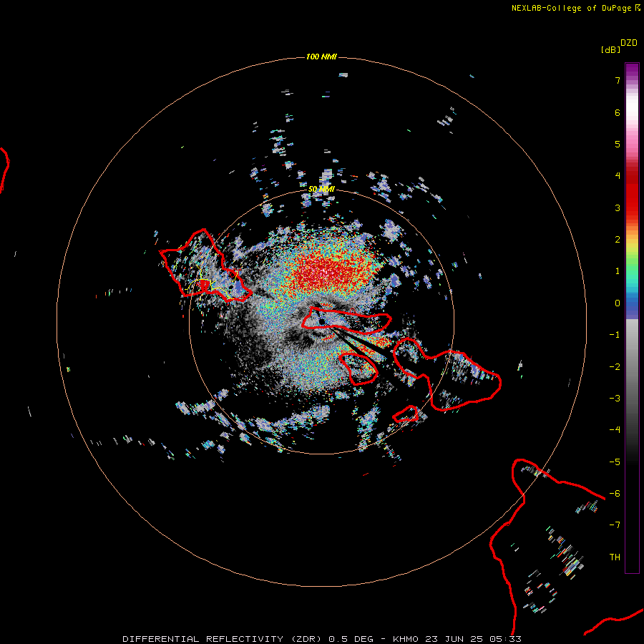The height and width of the screenshot is (644, 644).
Task: Click the 50 NMI range ring label
Action: (321, 189)
